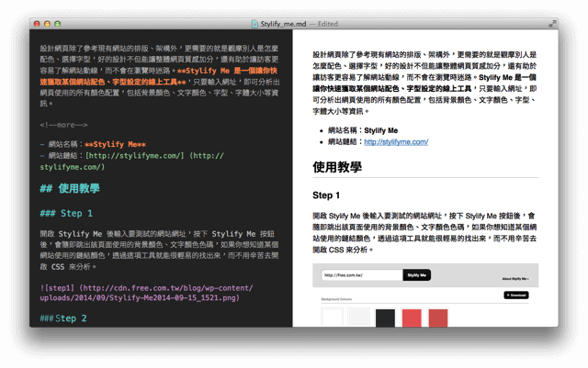The height and width of the screenshot is (368, 588).
Task: Click the Stylify_me.md window title
Action: [283, 24]
